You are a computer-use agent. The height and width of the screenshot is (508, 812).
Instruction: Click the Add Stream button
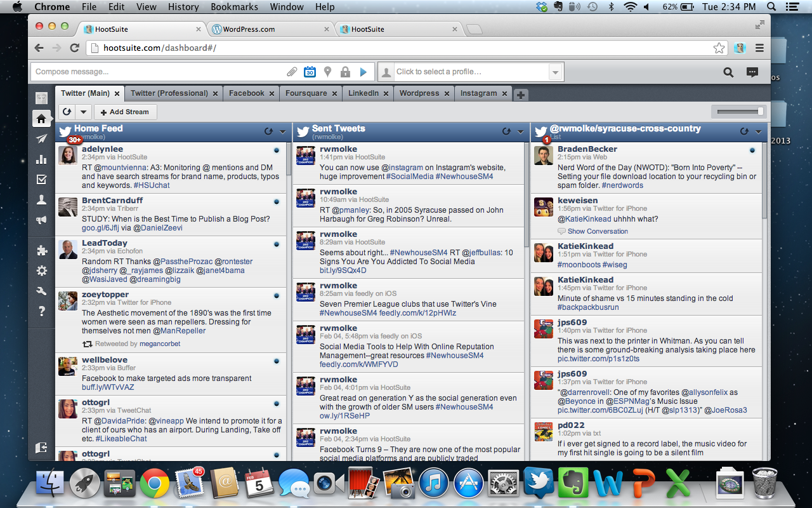pyautogui.click(x=125, y=112)
